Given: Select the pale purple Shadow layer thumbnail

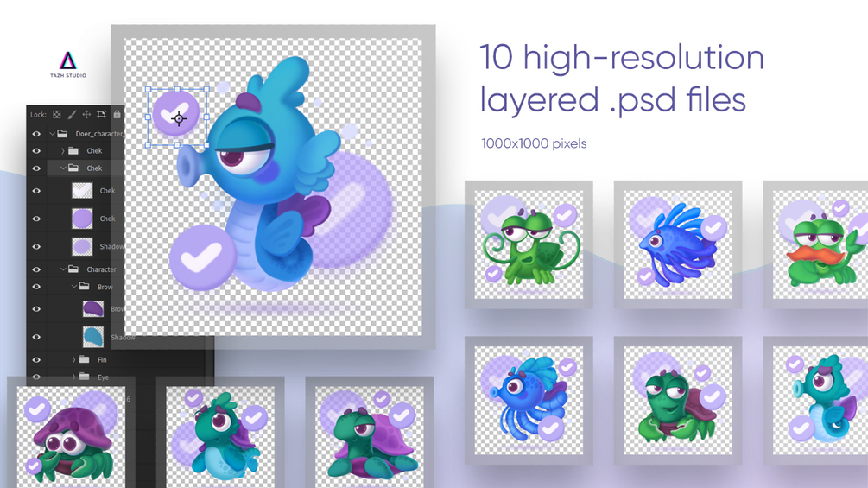Looking at the screenshot, I should point(82,246).
